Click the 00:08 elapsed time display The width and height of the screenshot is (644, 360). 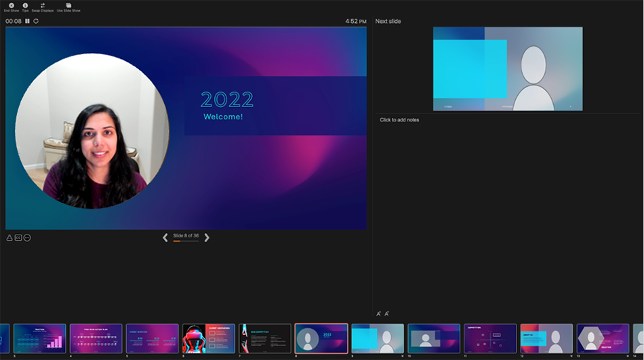13,21
